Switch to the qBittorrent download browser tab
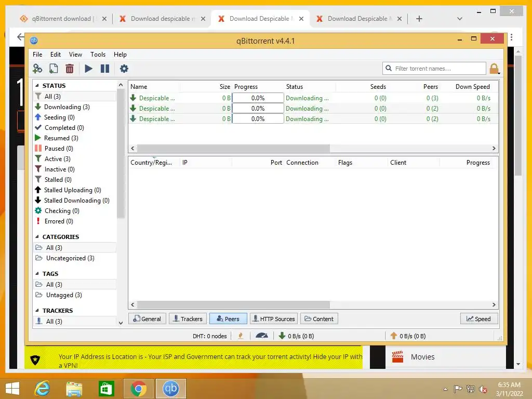Screen dimensions: 532x399 [x=63, y=19]
